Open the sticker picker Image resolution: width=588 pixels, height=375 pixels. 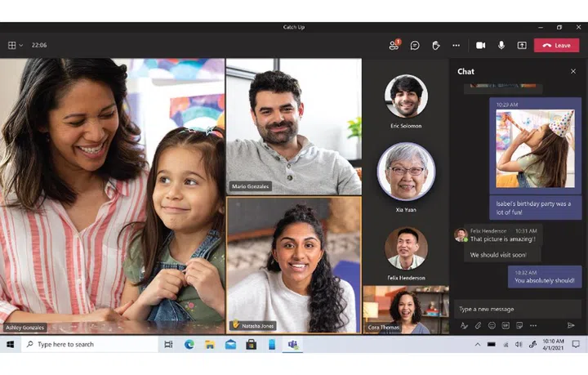click(x=519, y=325)
